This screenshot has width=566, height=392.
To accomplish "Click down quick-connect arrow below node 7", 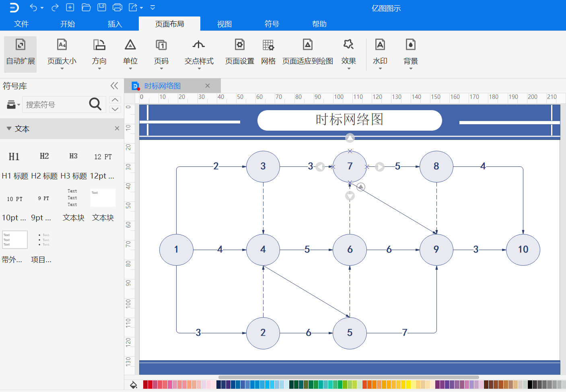I will [350, 196].
